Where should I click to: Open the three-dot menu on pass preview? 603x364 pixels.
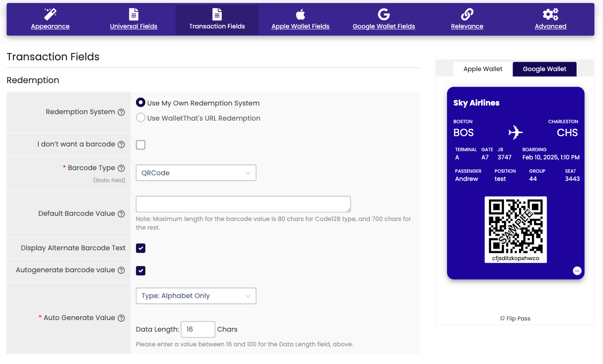click(577, 271)
